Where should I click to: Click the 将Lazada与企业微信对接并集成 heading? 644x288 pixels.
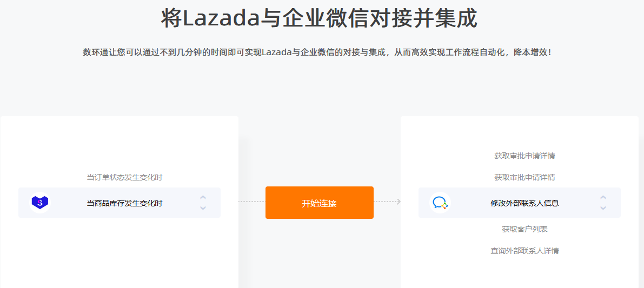[x=319, y=18]
